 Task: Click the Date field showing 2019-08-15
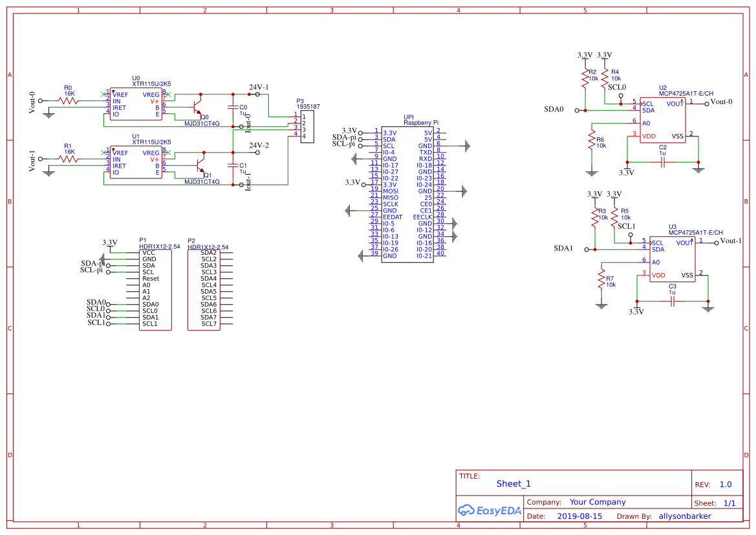579,516
